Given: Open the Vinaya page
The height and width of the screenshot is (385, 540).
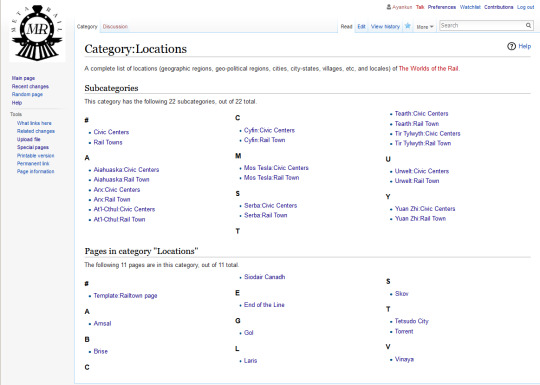Looking at the screenshot, I should [404, 360].
